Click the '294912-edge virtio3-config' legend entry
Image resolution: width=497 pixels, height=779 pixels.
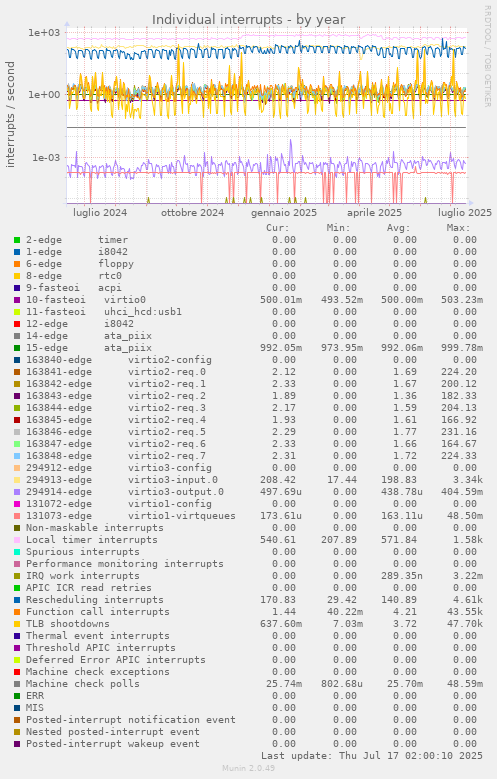pos(119,468)
